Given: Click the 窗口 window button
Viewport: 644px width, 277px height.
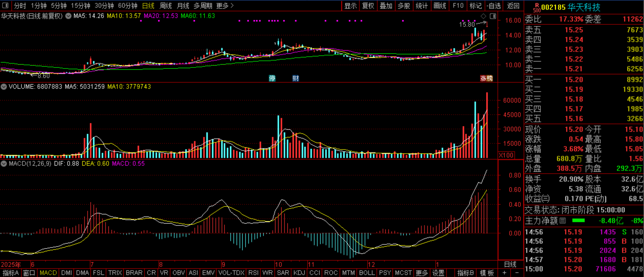Looking at the screenshot, I should click(x=29, y=273).
